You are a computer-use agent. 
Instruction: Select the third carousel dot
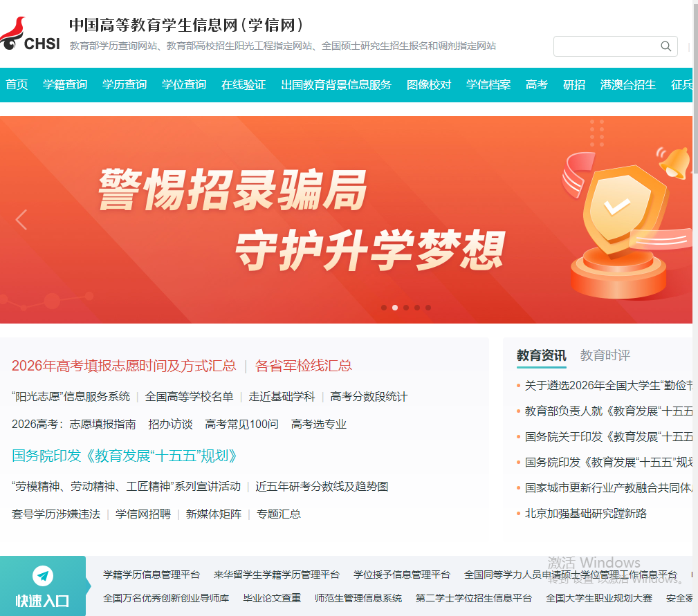[406, 308]
